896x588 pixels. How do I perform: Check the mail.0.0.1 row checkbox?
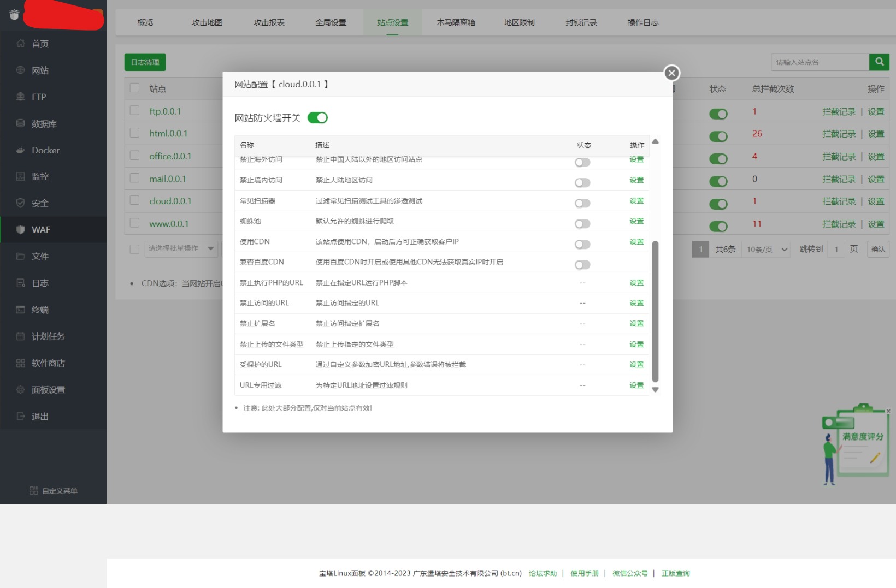pos(134,178)
